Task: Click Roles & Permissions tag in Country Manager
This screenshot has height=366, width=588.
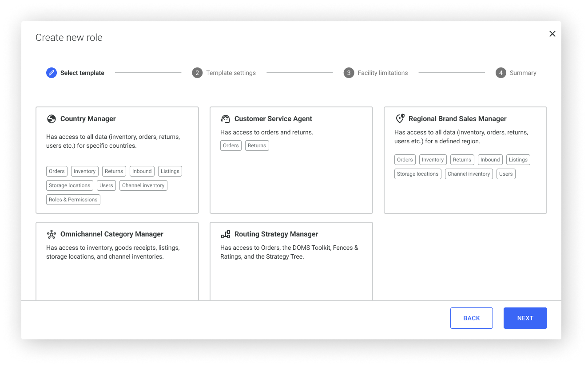Action: (x=73, y=200)
